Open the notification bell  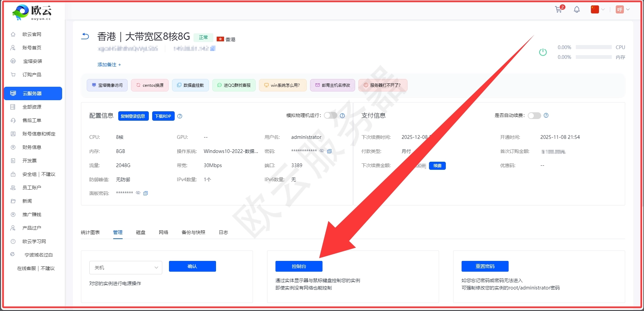(577, 9)
